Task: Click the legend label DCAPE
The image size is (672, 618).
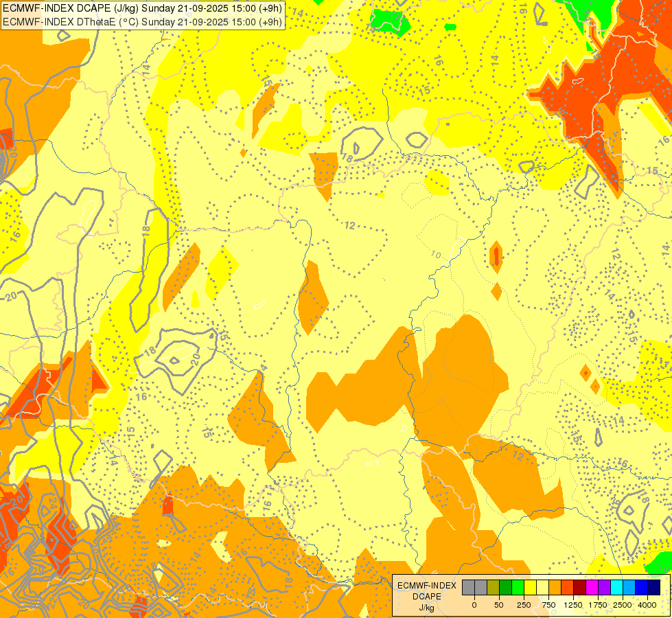Action: (427, 597)
